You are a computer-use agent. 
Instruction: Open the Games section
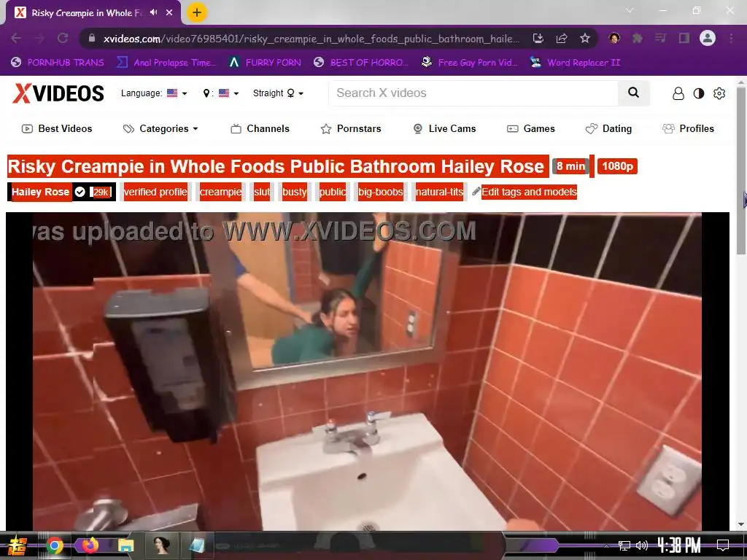point(531,128)
